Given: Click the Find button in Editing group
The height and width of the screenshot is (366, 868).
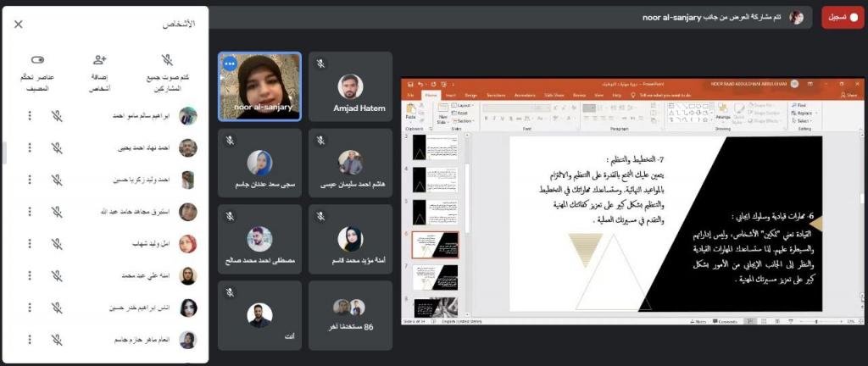Looking at the screenshot, I should tap(802, 105).
